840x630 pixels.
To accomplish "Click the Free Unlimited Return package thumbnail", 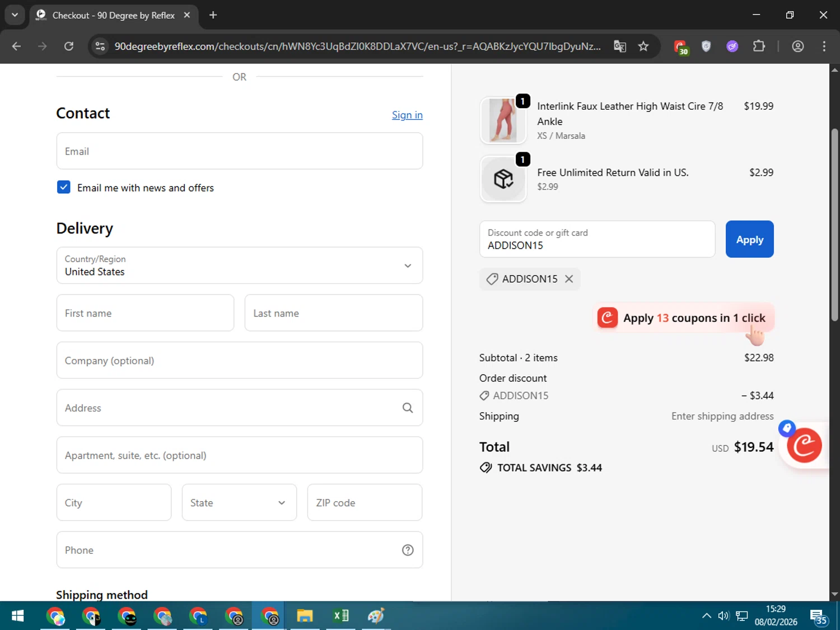I will pos(503,179).
